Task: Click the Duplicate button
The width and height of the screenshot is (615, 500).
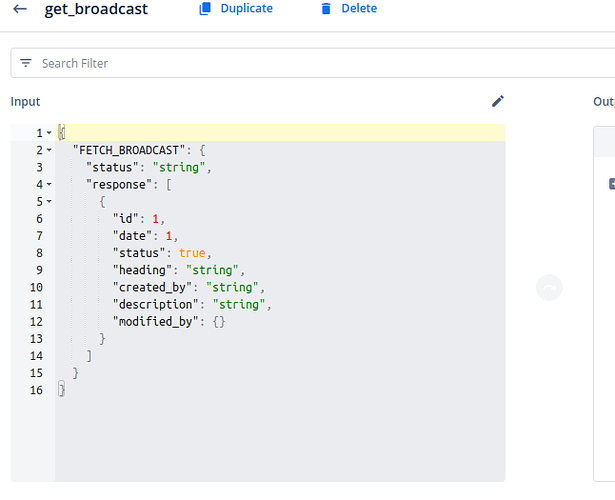Action: click(x=235, y=9)
